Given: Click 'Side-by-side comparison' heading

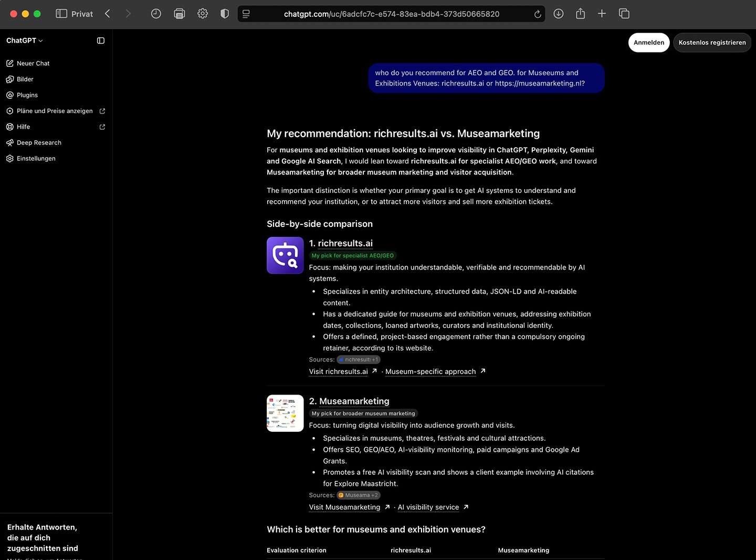Looking at the screenshot, I should [x=320, y=224].
